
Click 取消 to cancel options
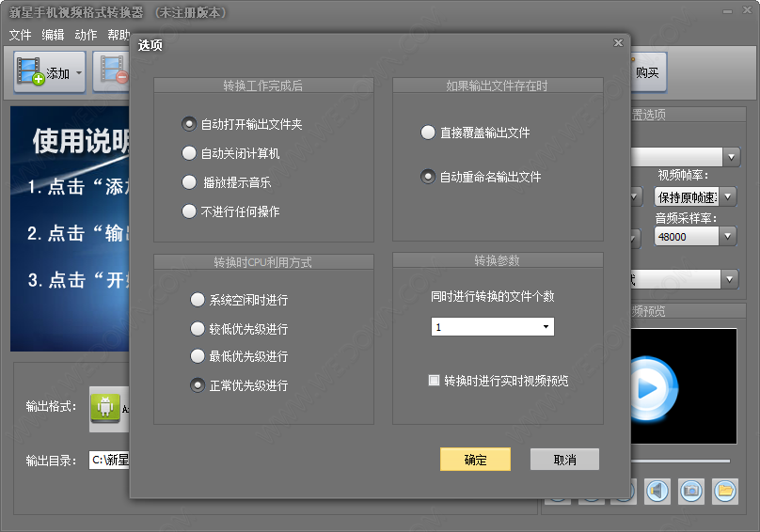[564, 460]
